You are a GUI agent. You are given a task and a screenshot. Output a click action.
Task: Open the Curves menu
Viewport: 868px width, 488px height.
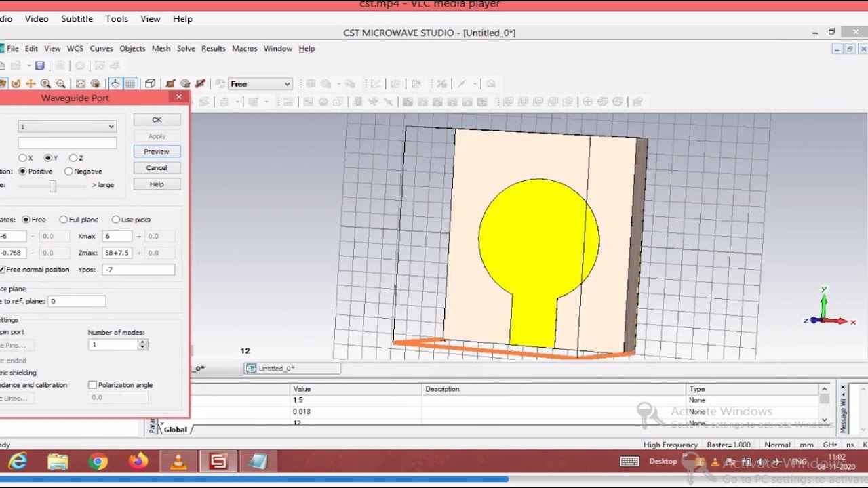tap(102, 49)
